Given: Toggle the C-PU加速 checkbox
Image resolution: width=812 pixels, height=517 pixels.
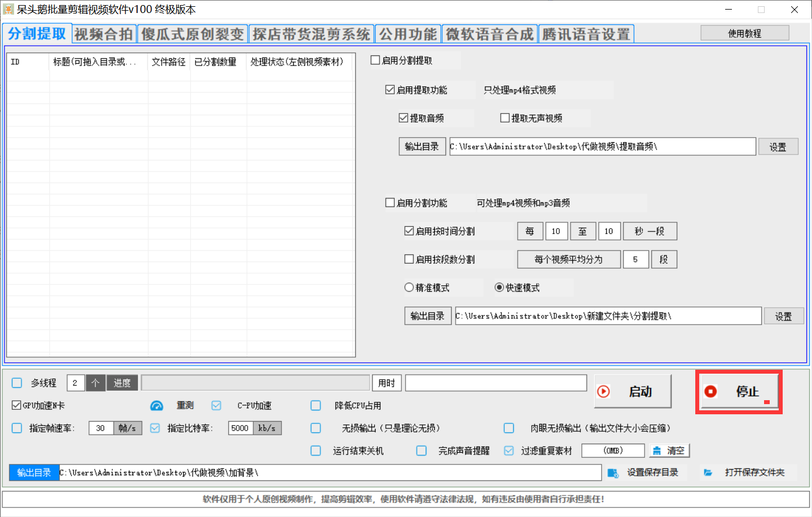Looking at the screenshot, I should [216, 405].
